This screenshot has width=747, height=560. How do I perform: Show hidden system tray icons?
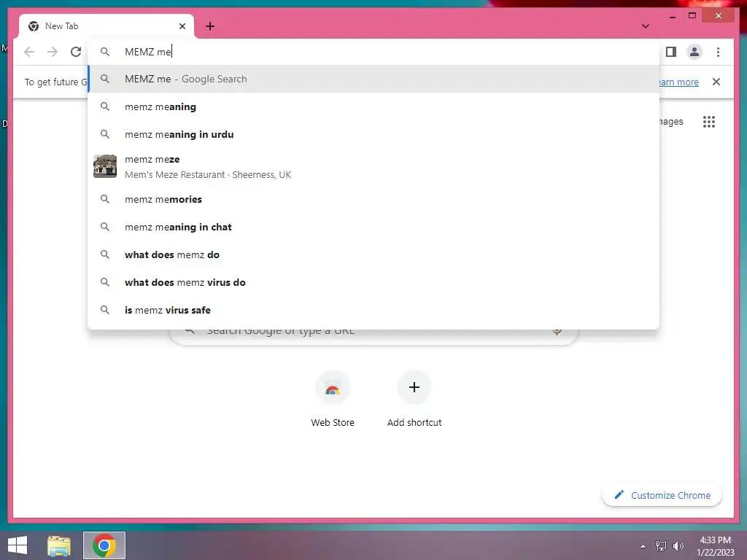click(643, 546)
